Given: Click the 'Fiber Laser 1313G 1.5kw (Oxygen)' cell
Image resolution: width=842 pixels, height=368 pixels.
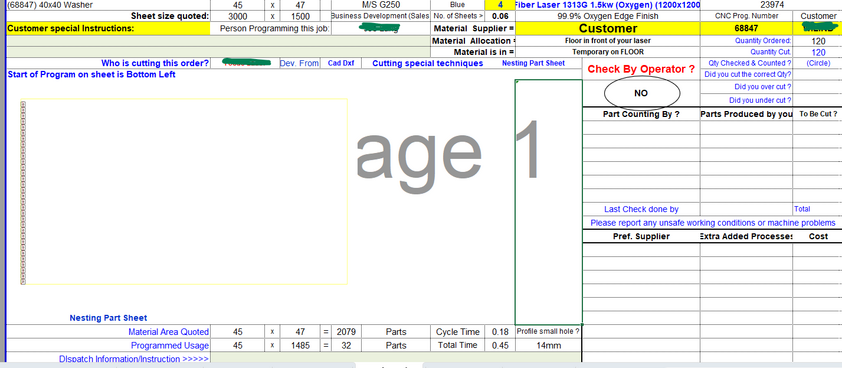Looking at the screenshot, I should click(x=608, y=5).
